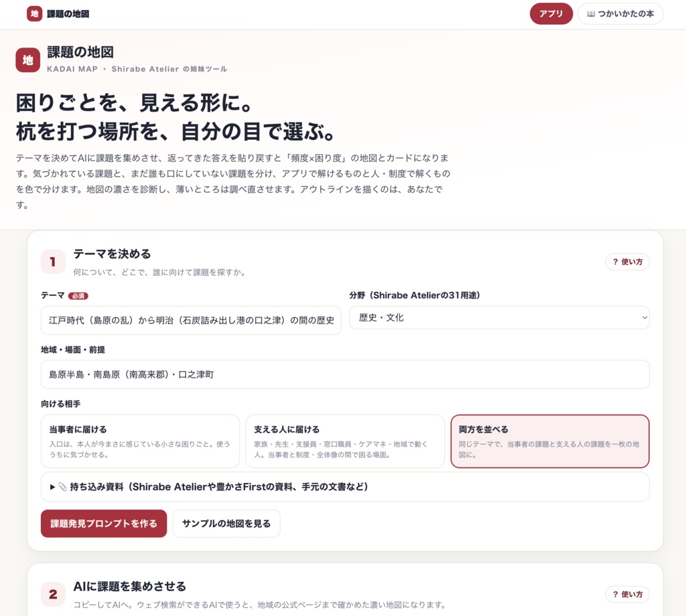Click the テーマを決める section heading
Image resolution: width=686 pixels, height=616 pixels.
pos(112,254)
